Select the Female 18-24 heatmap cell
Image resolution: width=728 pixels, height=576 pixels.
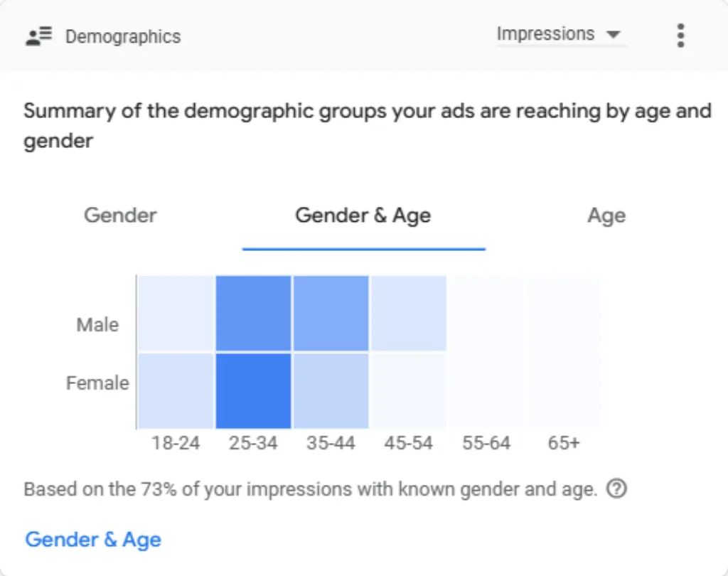click(x=176, y=391)
